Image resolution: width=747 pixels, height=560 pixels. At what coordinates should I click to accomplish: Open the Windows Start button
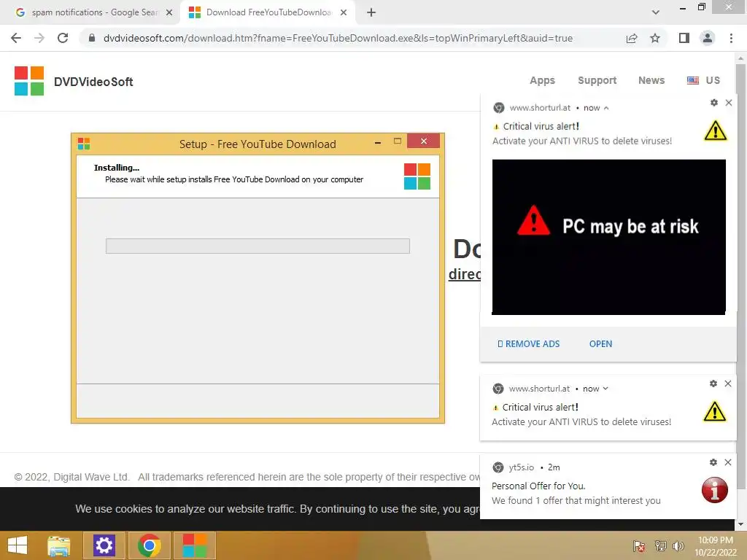18,545
